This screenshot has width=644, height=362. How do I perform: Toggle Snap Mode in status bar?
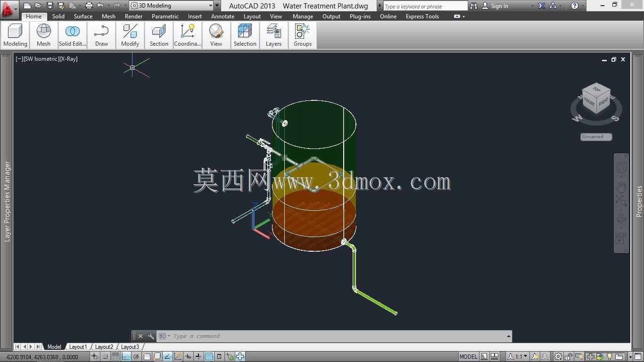point(105,356)
